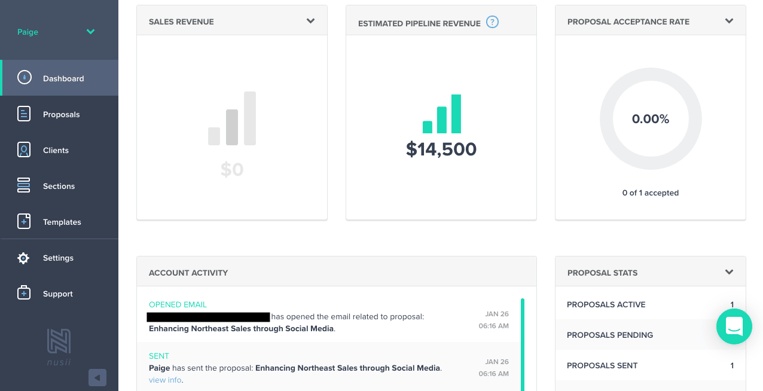
Task: Click the Nusii logo in sidebar
Action: click(59, 347)
